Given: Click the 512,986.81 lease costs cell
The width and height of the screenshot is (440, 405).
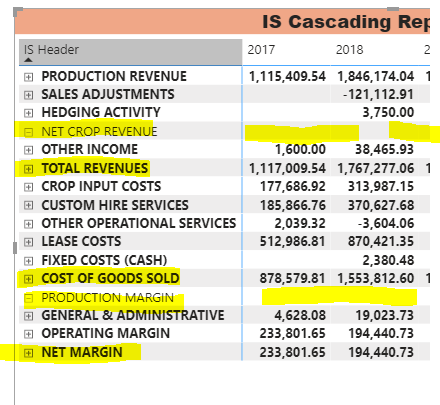Looking at the screenshot, I should click(293, 242).
